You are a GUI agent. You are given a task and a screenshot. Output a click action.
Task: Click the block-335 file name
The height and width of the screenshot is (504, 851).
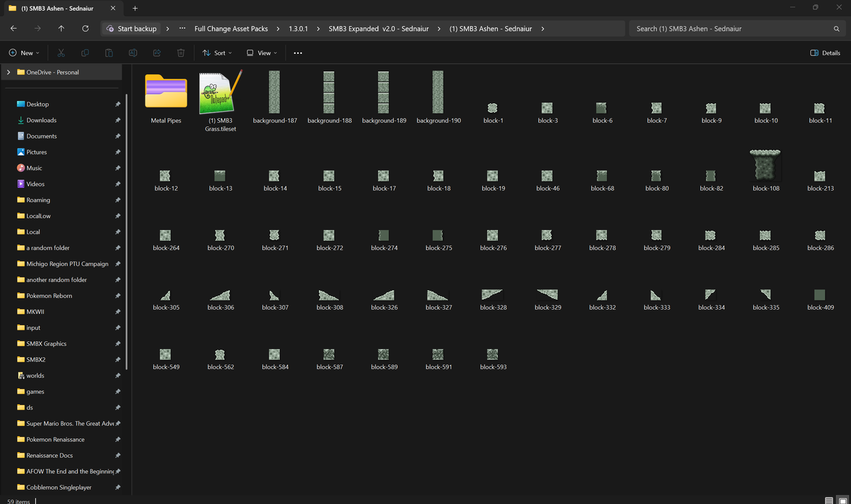tap(766, 308)
